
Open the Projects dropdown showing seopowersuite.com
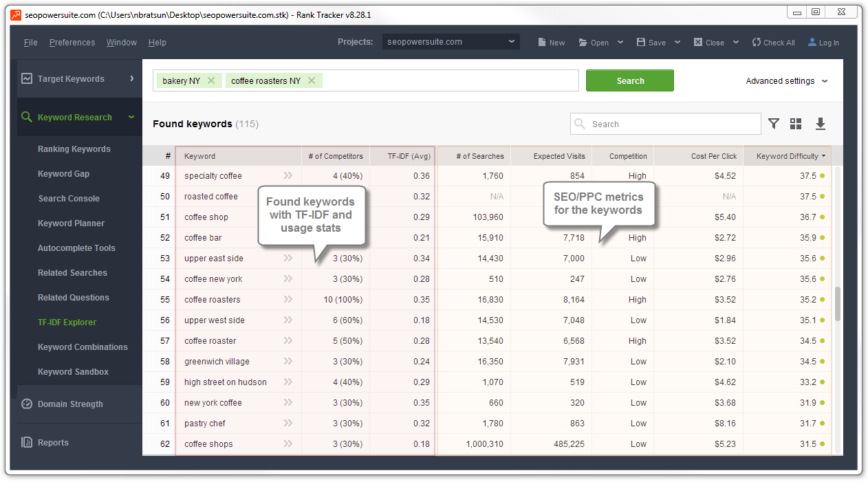(451, 42)
